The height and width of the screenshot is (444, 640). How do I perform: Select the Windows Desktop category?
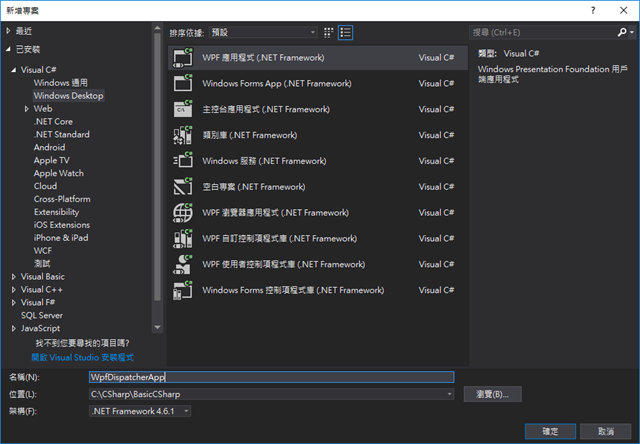point(68,95)
